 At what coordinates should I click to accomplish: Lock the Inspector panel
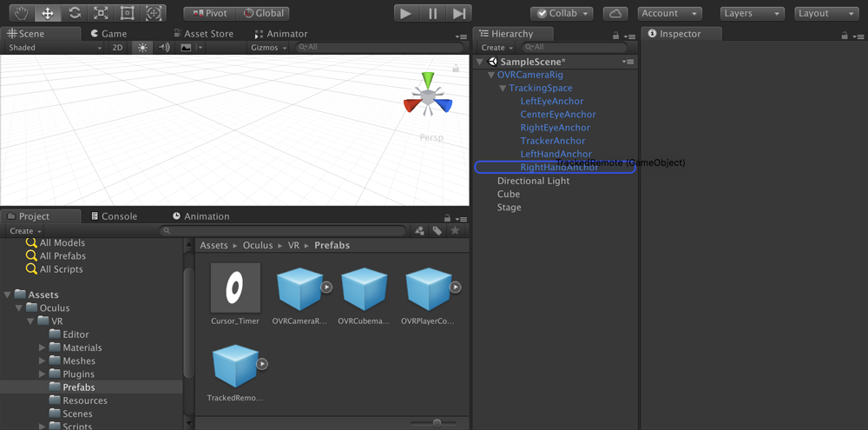845,36
